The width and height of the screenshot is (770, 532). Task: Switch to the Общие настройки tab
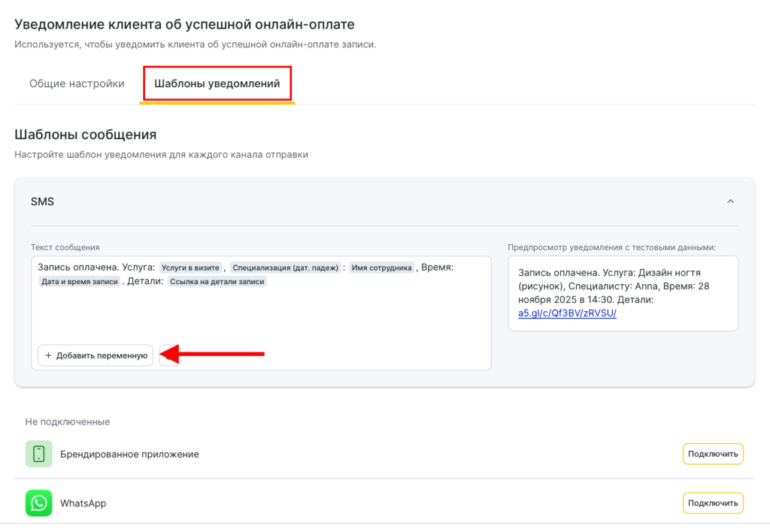point(77,83)
